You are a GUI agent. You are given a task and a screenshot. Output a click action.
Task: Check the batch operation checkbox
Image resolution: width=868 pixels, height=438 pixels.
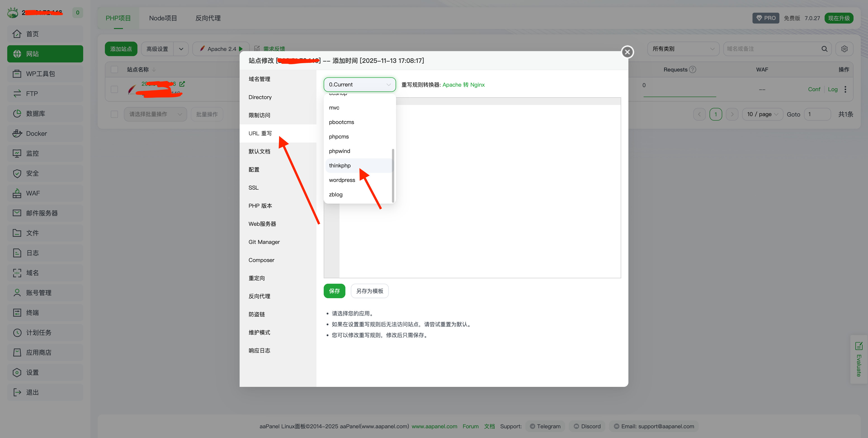115,114
